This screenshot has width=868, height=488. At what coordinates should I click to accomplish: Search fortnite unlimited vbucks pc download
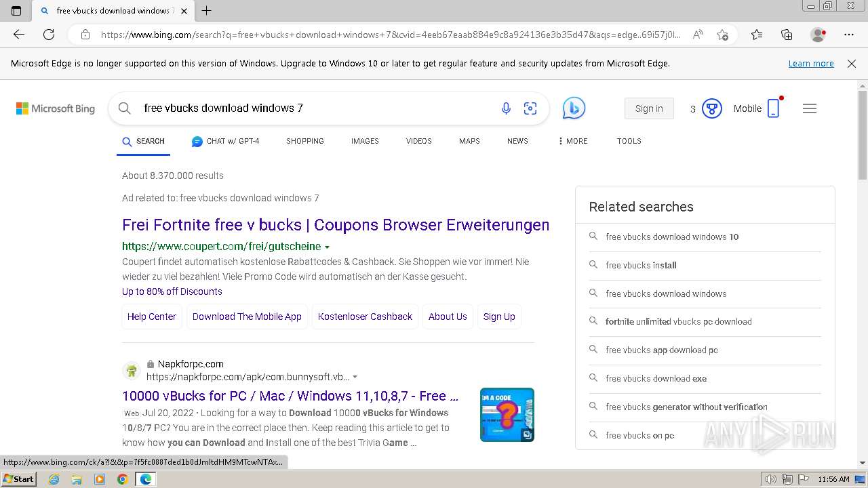coord(679,322)
